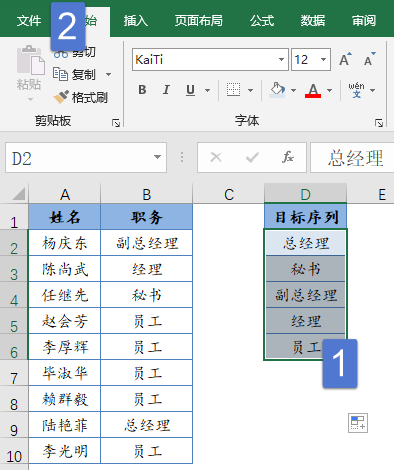Image resolution: width=394 pixels, height=470 pixels.
Task: Select cell D4 containing 副总经理
Action: coord(305,295)
